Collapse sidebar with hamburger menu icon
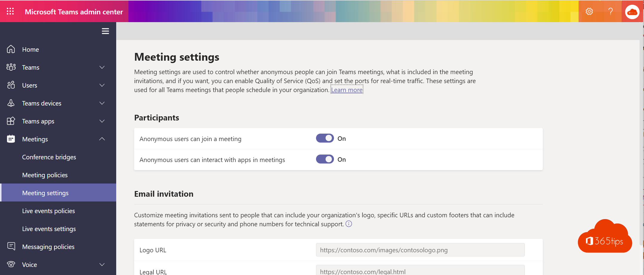This screenshot has height=275, width=644. [x=105, y=31]
